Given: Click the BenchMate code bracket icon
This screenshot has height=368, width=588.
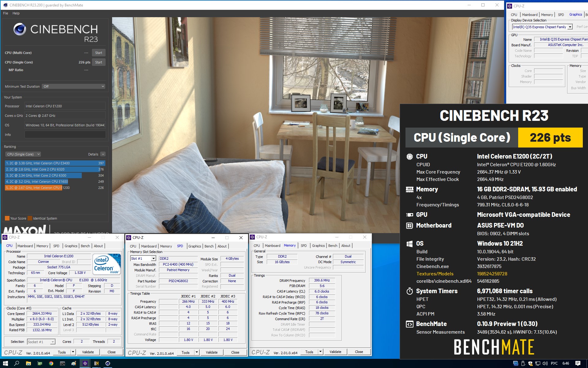Looking at the screenshot, I should pyautogui.click(x=409, y=324).
